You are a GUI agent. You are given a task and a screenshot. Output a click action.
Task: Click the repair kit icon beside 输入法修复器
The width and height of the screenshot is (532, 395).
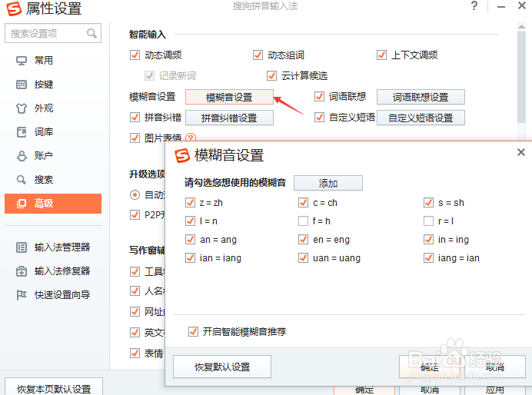[22, 271]
